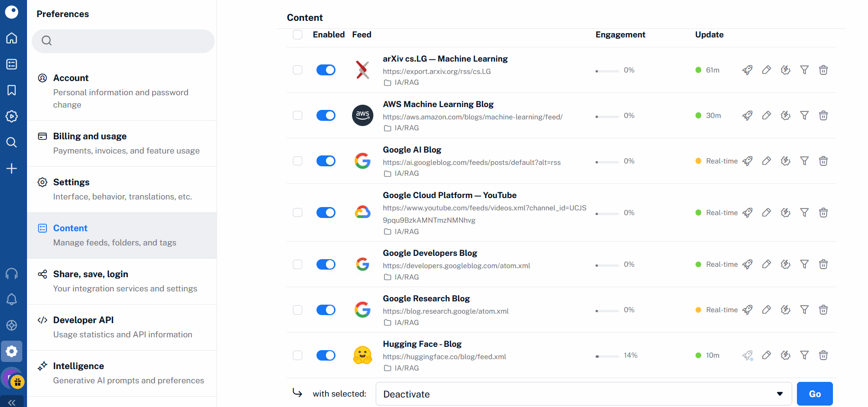
Task: Open the Hugging Face feed URL link
Action: click(444, 357)
